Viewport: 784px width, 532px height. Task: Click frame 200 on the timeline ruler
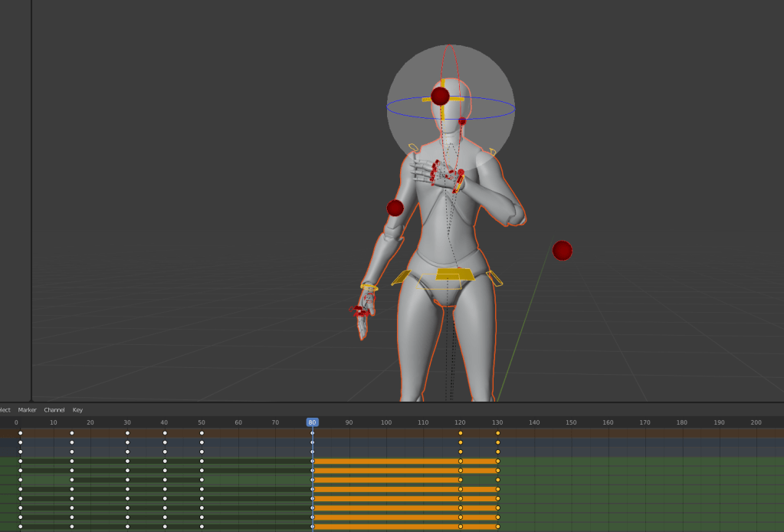click(756, 422)
